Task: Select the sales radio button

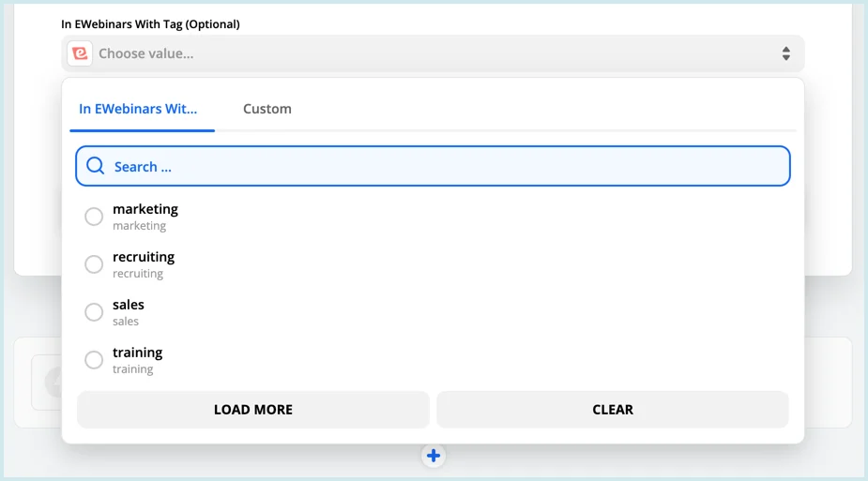Action: [x=94, y=312]
